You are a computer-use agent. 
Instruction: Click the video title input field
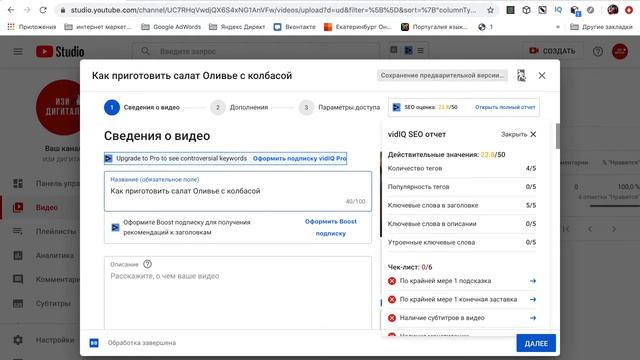coord(238,191)
